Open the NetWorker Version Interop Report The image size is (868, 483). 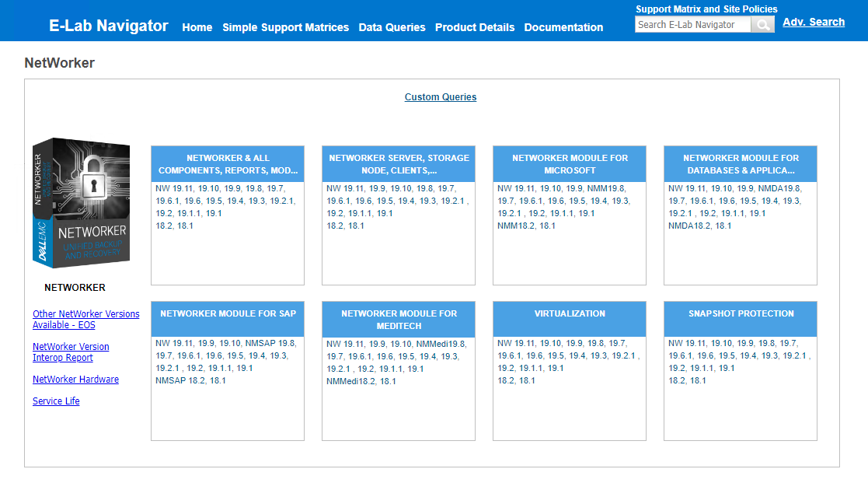click(71, 352)
